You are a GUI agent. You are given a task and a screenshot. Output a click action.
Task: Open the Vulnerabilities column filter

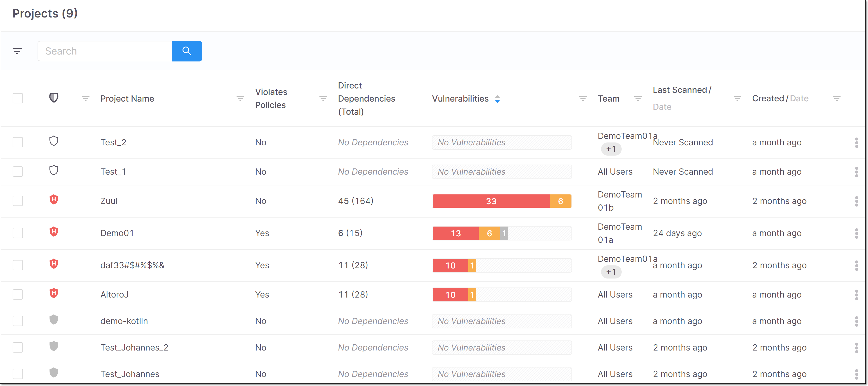[583, 98]
